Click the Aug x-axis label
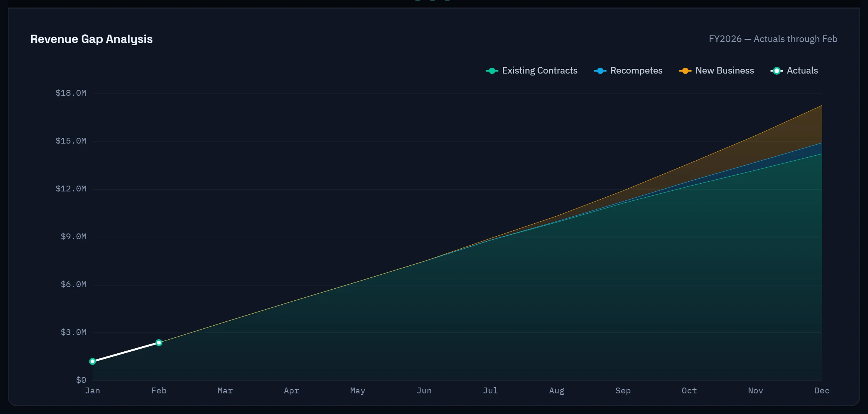Viewport: 868px width, 414px height. pos(556,391)
